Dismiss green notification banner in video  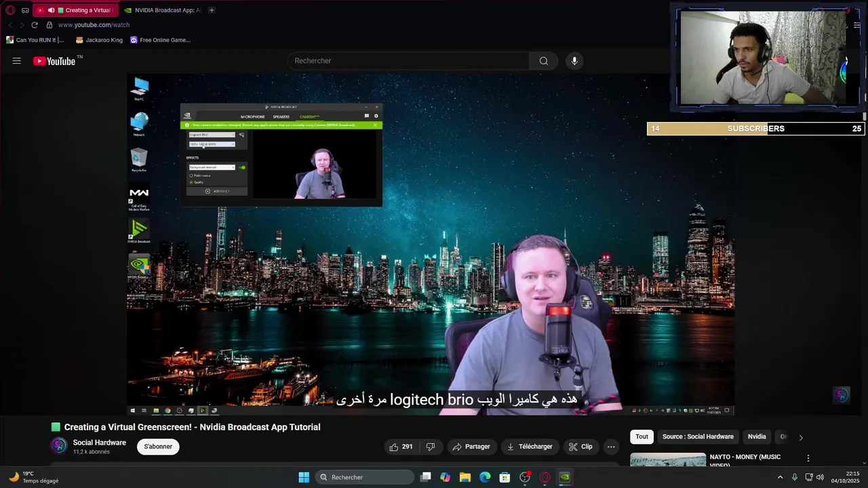click(x=376, y=125)
